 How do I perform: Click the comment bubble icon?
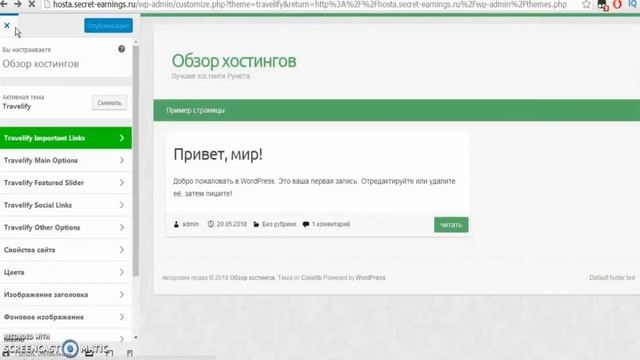click(x=306, y=224)
